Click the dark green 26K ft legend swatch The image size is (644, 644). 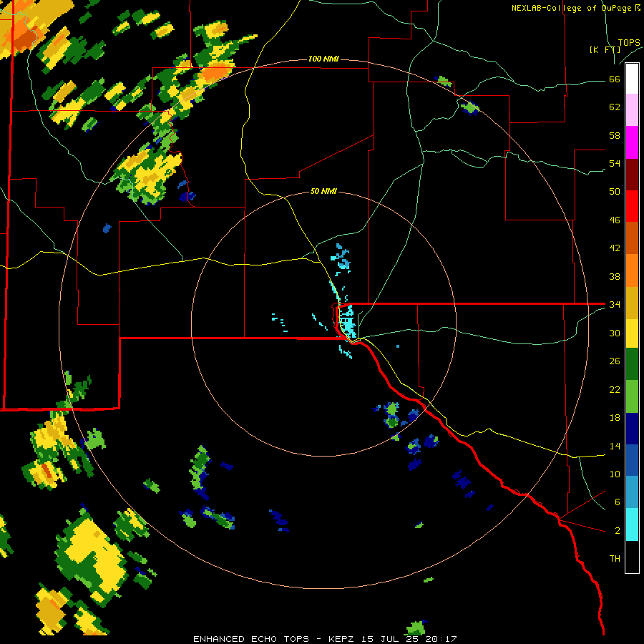[x=632, y=364]
